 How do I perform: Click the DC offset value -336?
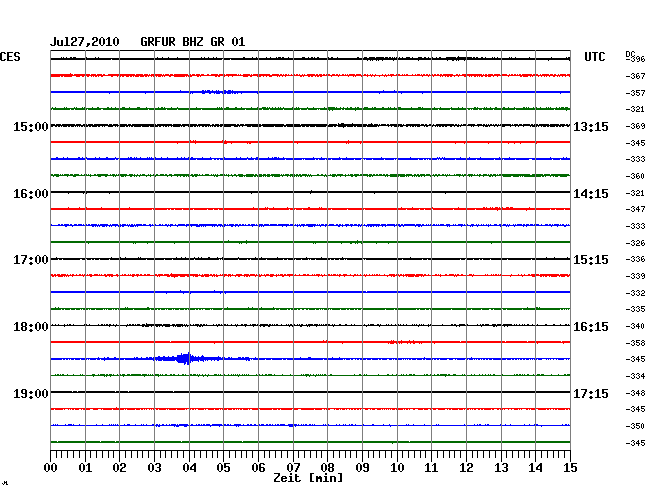point(635,259)
